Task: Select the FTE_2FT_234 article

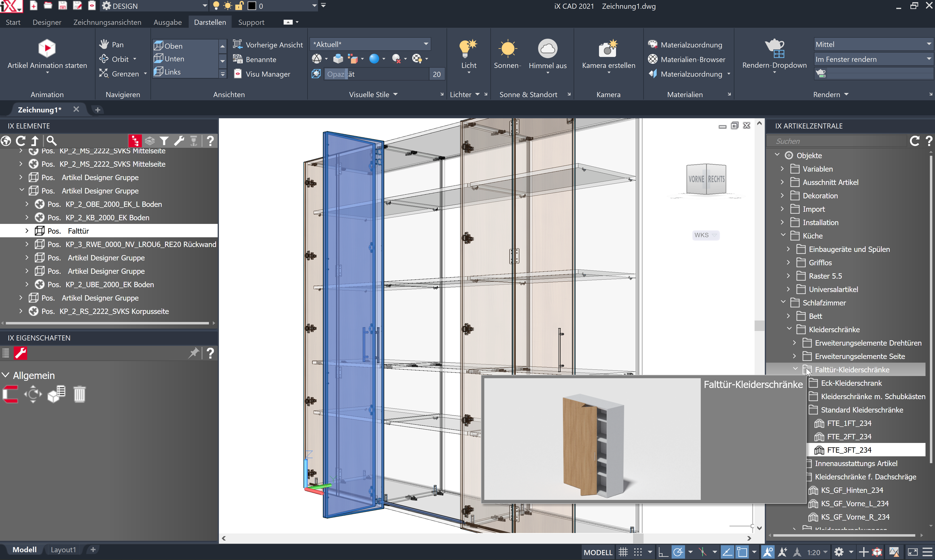Action: click(x=849, y=436)
